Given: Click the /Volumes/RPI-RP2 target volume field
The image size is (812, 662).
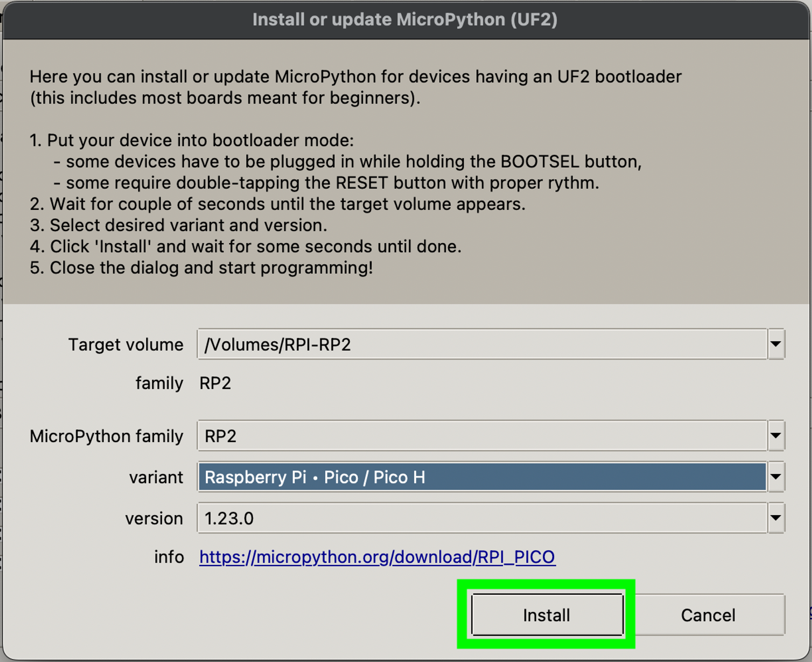Looking at the screenshot, I should point(482,344).
